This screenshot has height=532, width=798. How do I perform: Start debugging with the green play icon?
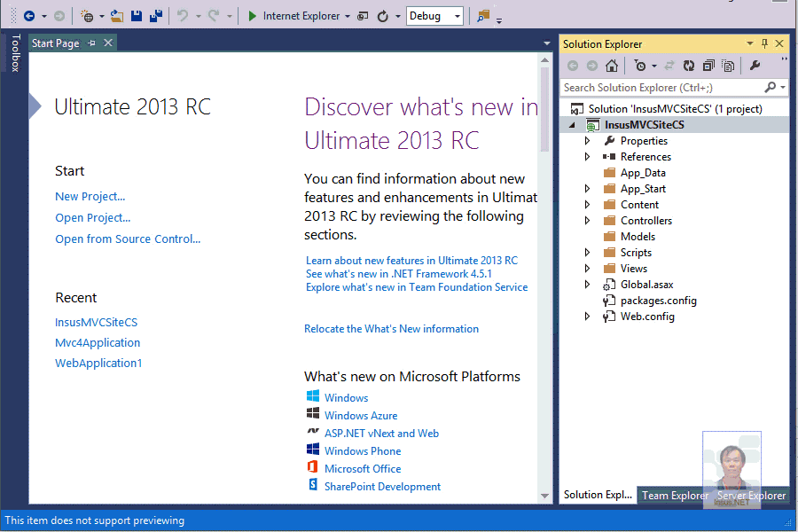click(252, 16)
